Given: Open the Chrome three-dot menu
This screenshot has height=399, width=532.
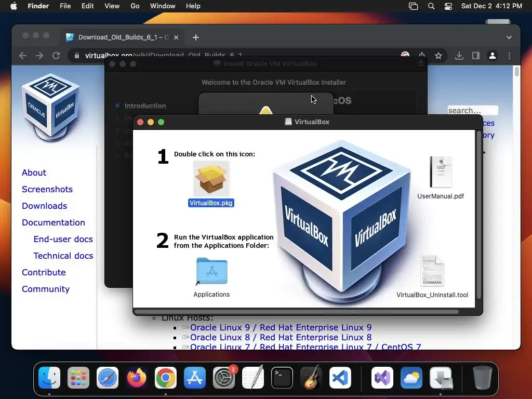Looking at the screenshot, I should pyautogui.click(x=509, y=56).
